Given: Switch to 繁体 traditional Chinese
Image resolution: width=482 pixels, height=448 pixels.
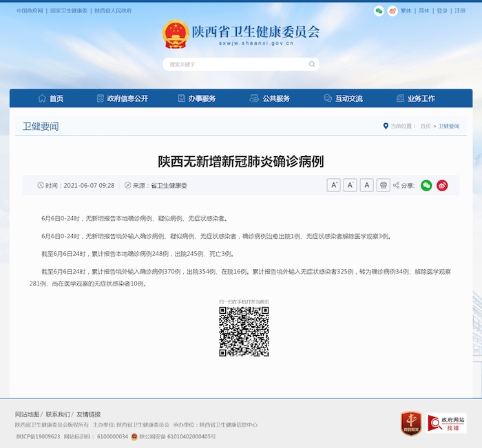Looking at the screenshot, I should (x=406, y=11).
